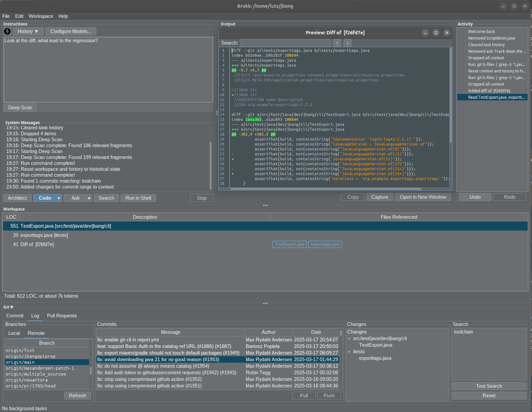
Task: Close the Diff preview inner window
Action: [447, 33]
